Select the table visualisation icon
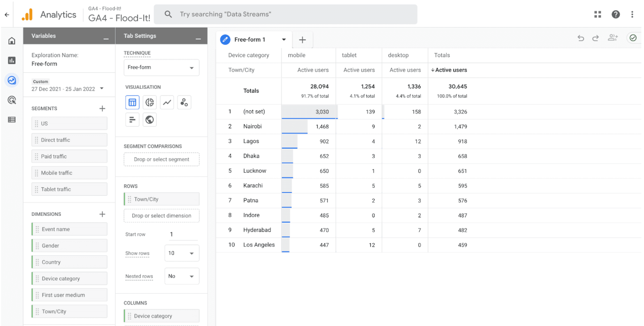 [132, 102]
